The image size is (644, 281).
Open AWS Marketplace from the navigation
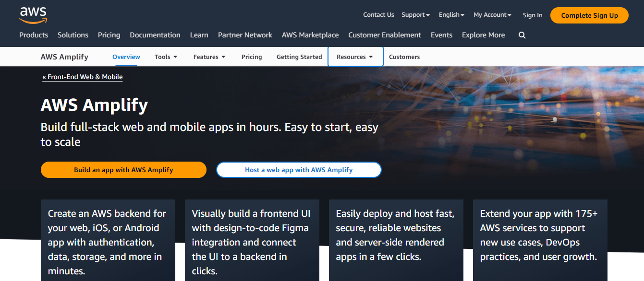pos(310,35)
